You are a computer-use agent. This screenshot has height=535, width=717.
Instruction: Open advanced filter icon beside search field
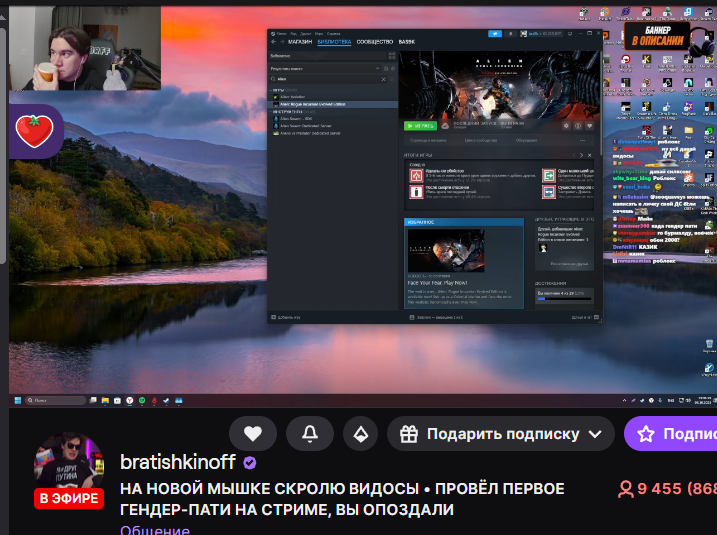pos(392,79)
